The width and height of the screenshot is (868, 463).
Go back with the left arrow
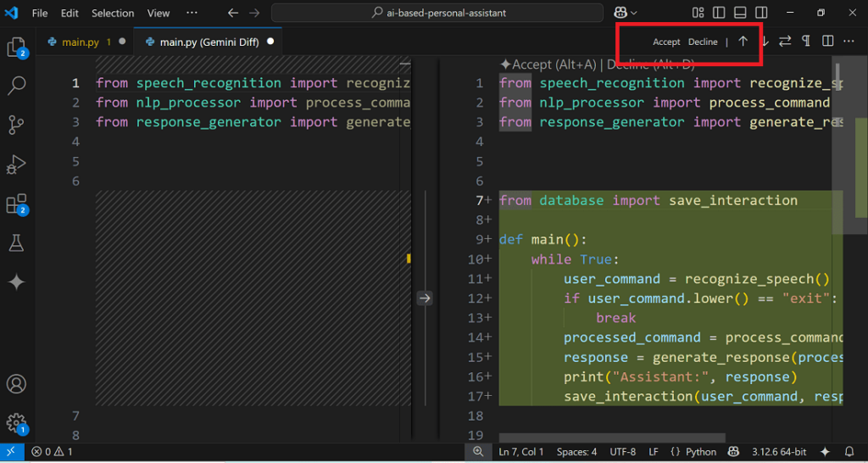point(233,13)
